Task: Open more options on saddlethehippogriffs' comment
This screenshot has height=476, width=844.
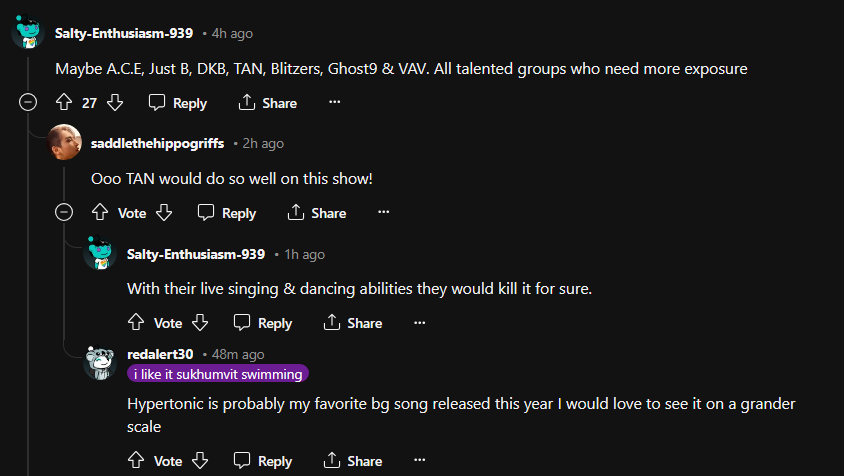Action: click(x=384, y=212)
